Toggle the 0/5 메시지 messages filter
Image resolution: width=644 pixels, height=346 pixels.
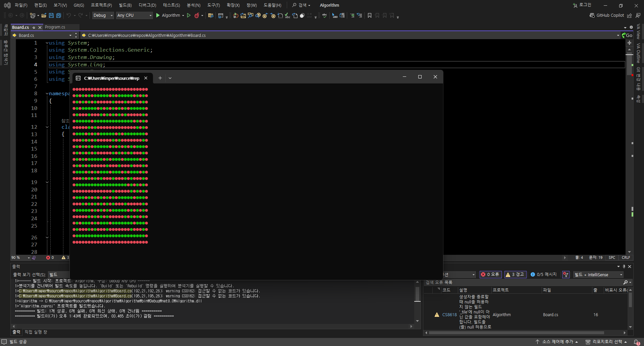(544, 275)
